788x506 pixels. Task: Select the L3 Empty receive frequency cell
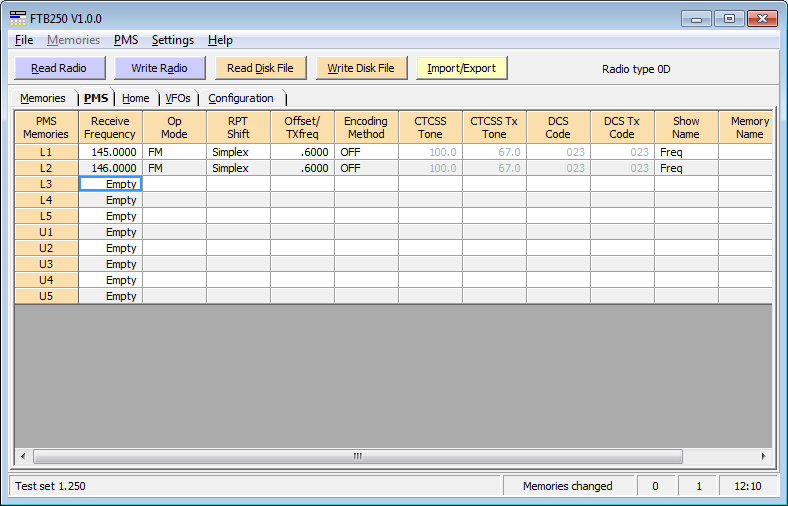pos(110,184)
